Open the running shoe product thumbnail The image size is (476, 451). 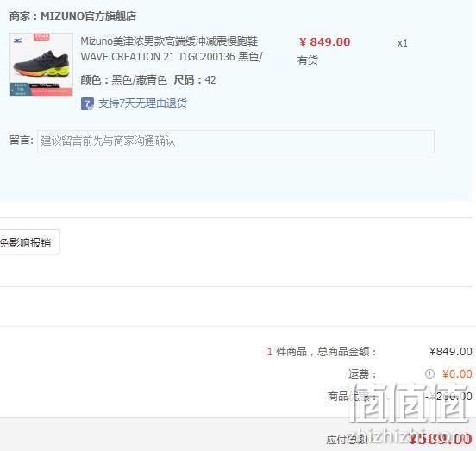41,65
